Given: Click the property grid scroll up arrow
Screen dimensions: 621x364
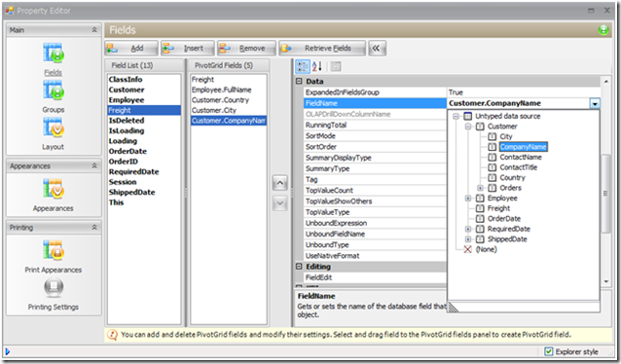Looking at the screenshot, I should [x=605, y=82].
